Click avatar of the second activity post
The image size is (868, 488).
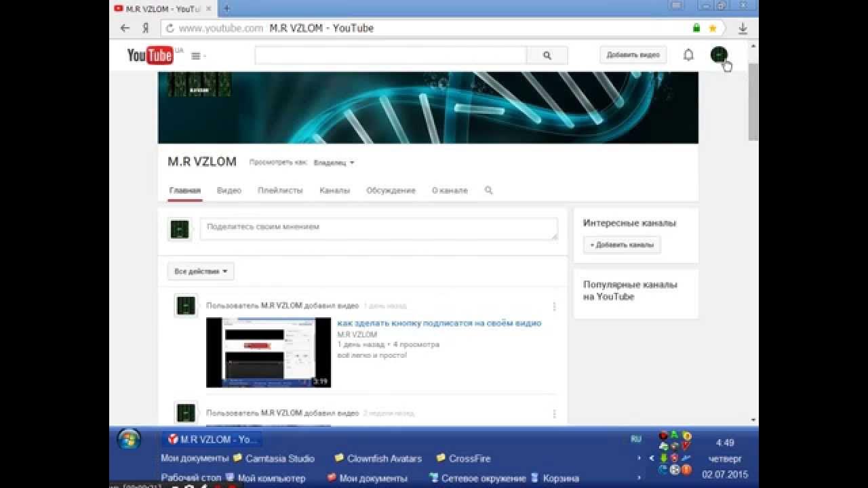coord(186,413)
